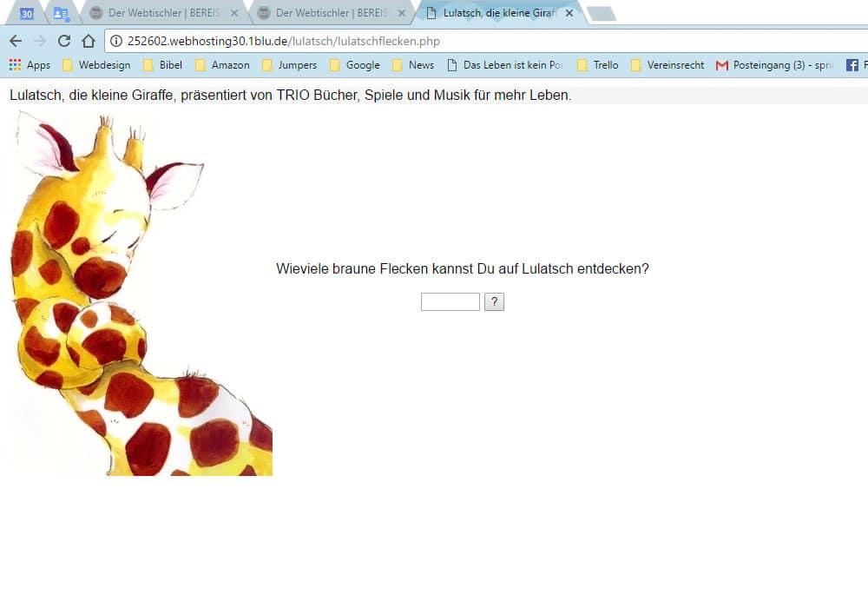
Task: Open the Jumpers bookmark folder
Action: (290, 65)
